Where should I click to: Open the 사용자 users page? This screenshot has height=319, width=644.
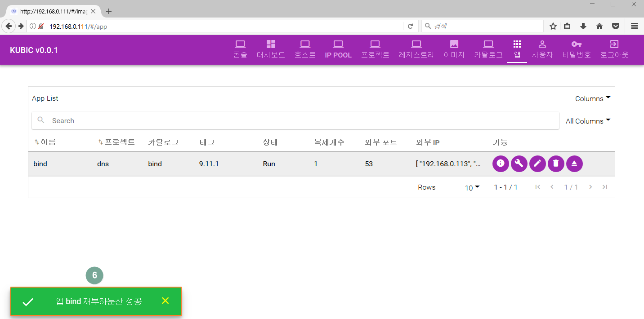(542, 49)
